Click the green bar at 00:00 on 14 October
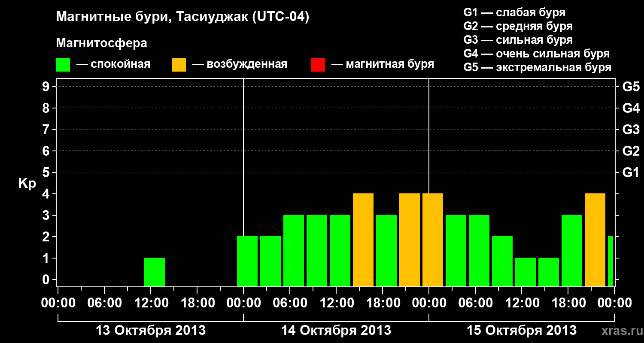Image resolution: width=644 pixels, height=343 pixels. 247,261
